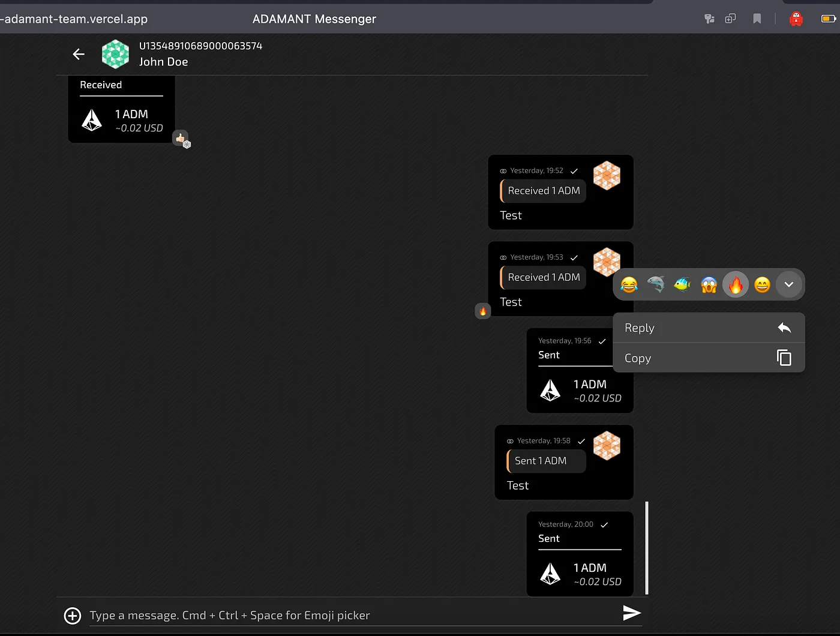Click the Test text in the 19:52 message
This screenshot has width=840, height=636.
click(x=511, y=215)
